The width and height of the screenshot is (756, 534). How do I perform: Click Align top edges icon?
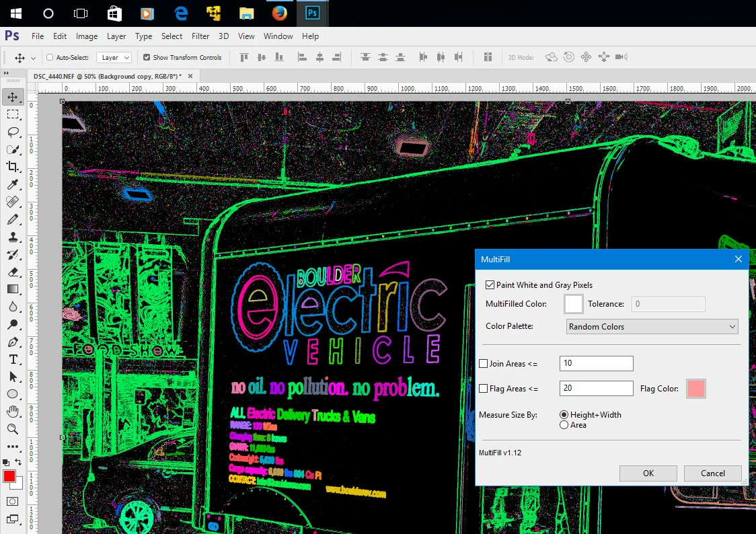pos(244,57)
